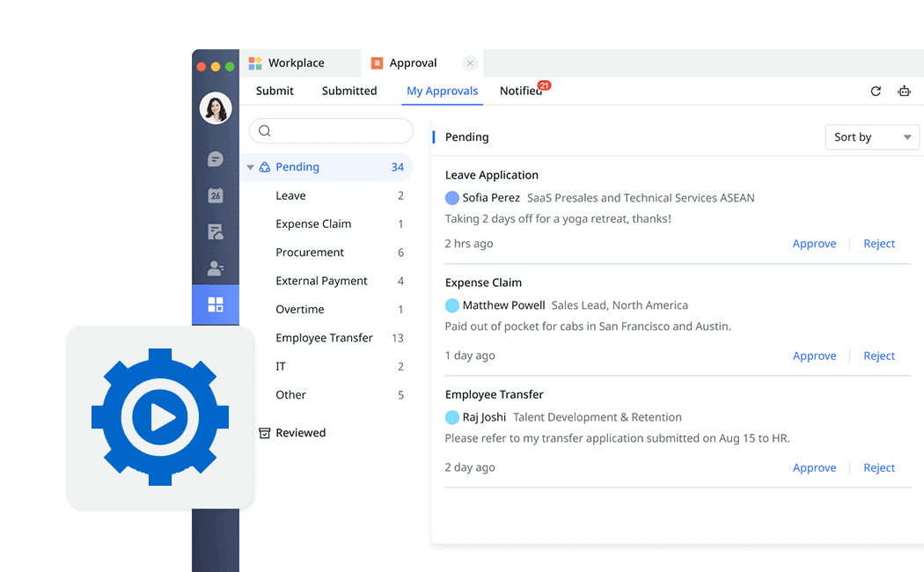Select the Pending category row
The height and width of the screenshot is (572, 924).
327,167
